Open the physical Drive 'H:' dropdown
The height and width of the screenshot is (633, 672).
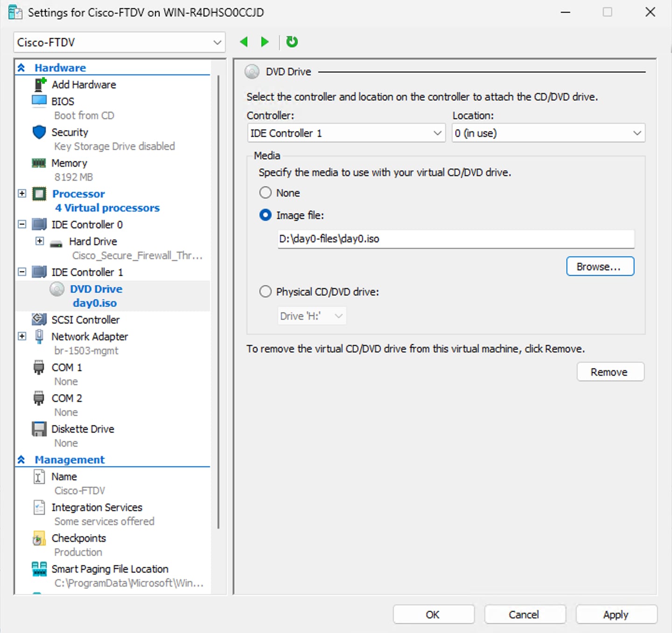pyautogui.click(x=312, y=316)
